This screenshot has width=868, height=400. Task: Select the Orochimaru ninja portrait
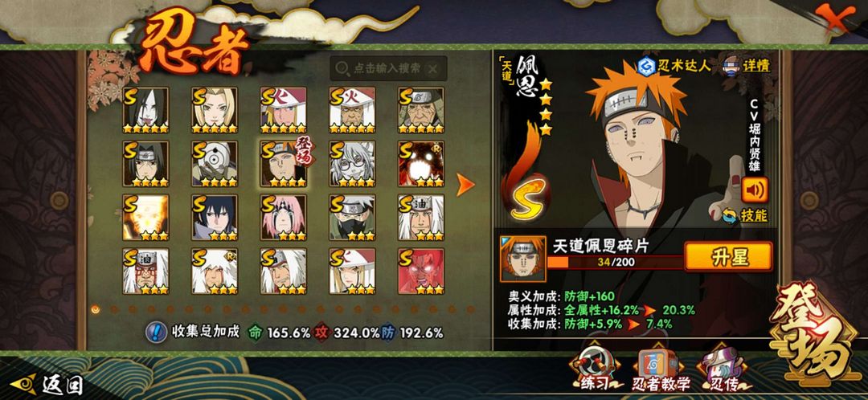tap(145, 109)
